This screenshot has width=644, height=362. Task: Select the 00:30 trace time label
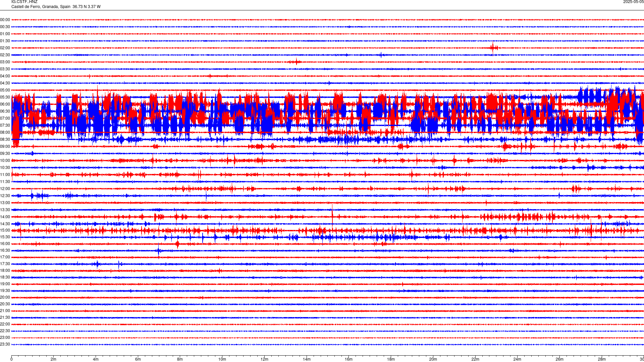tap(5, 27)
